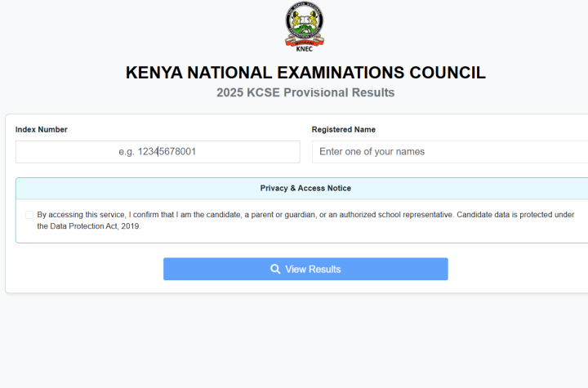
Task: Tick the privacy consent checkbox
Action: (x=29, y=215)
